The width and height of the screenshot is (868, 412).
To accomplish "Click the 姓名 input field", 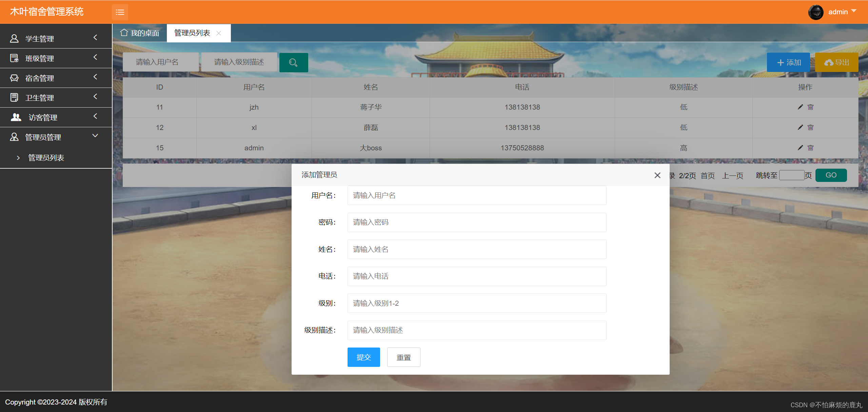I will click(x=477, y=249).
